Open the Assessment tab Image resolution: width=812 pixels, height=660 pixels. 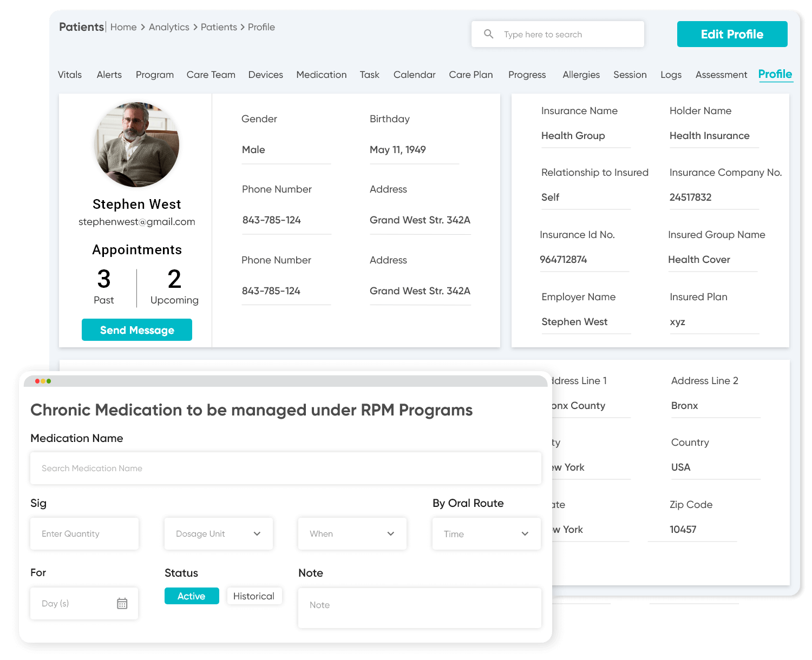click(x=721, y=75)
